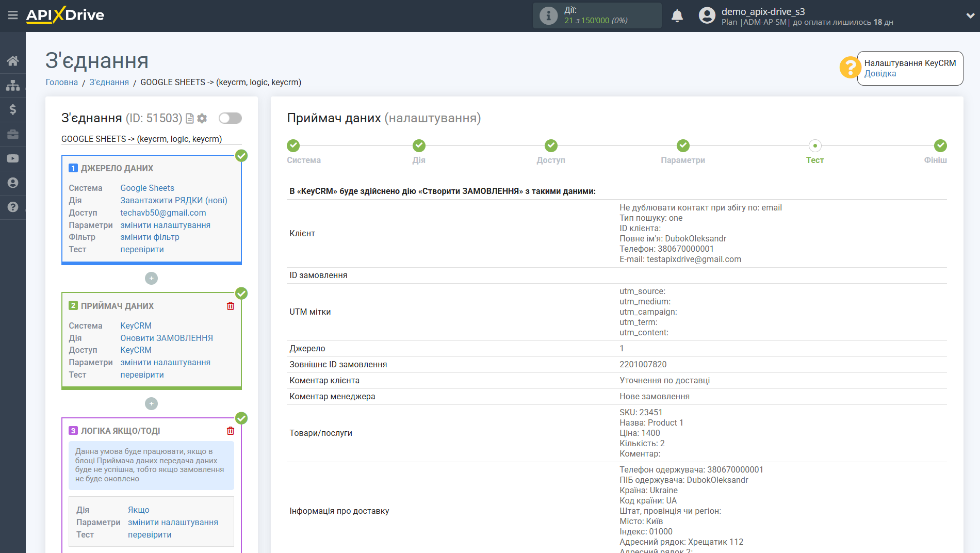980x553 pixels.
Task: Click Оновити ЗАМОВЛЕННЯ action link
Action: tap(167, 338)
